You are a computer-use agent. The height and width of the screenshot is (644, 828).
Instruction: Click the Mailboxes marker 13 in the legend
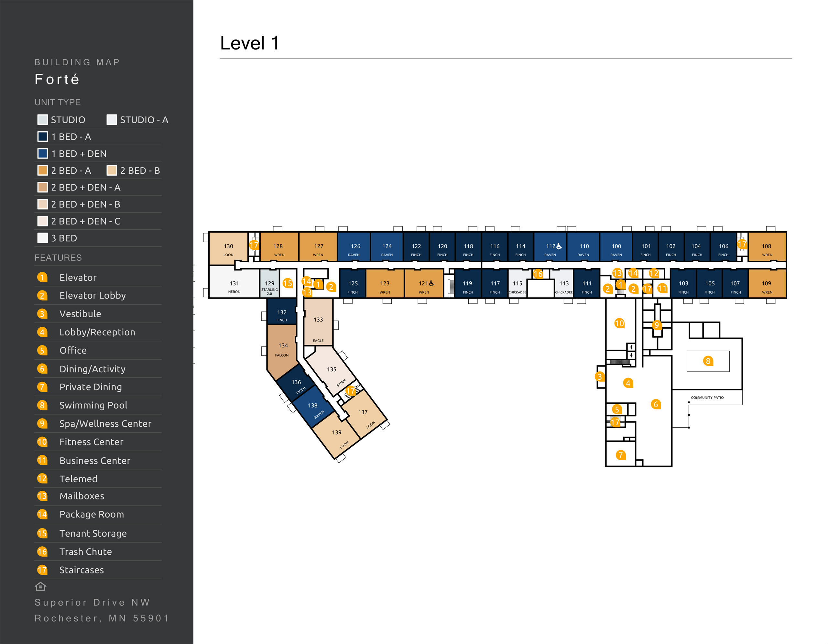(42, 496)
